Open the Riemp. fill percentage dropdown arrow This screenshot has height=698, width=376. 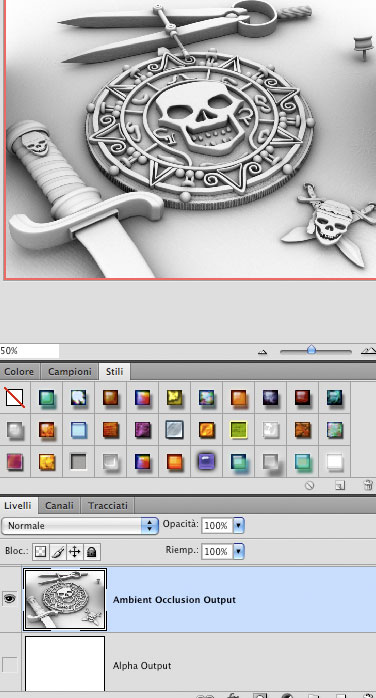239,552
